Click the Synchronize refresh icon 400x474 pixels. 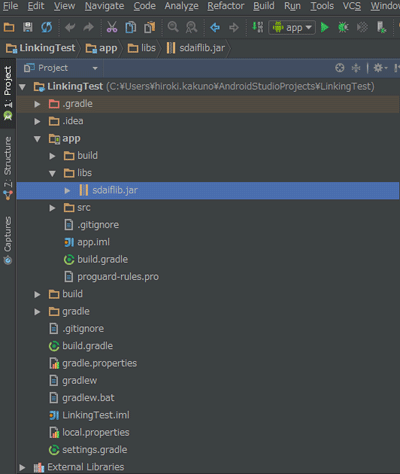click(46, 27)
